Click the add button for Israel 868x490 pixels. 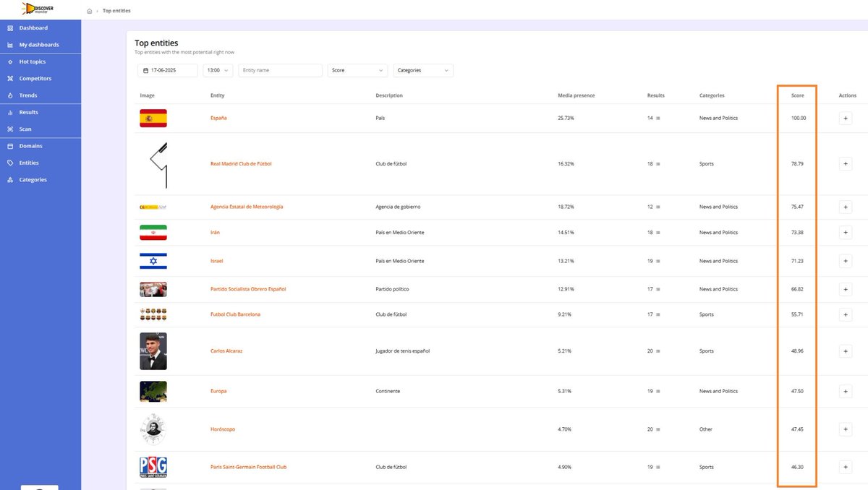pyautogui.click(x=846, y=261)
